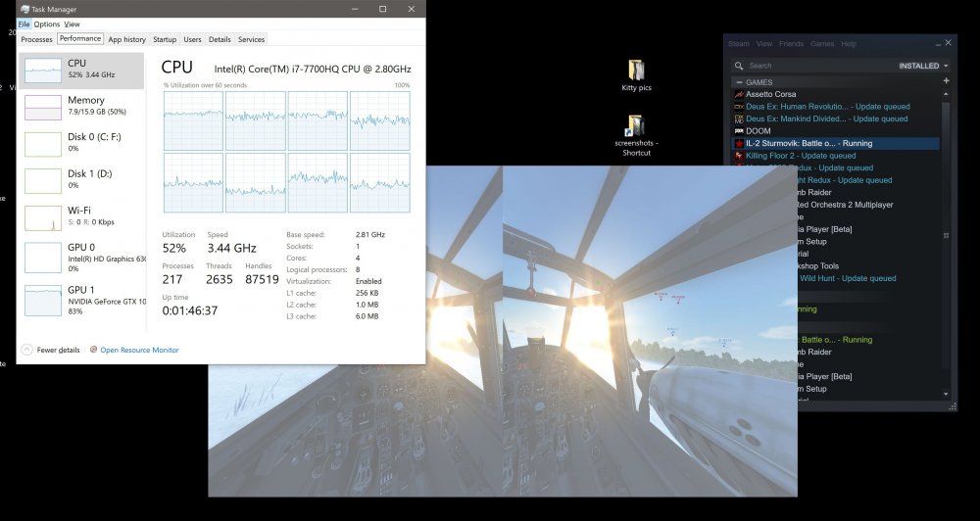Open the INSTALLED filter dropdown in Steam
Image resolution: width=980 pixels, height=521 pixels.
pos(924,66)
